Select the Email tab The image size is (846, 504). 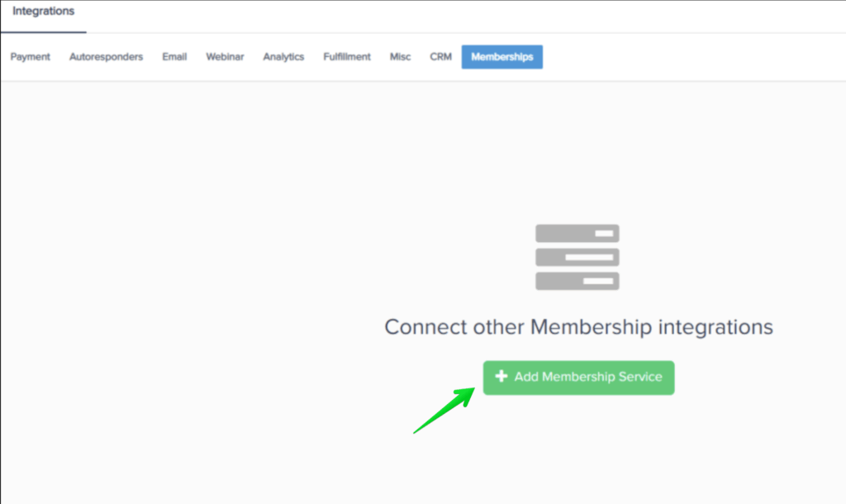coord(174,57)
